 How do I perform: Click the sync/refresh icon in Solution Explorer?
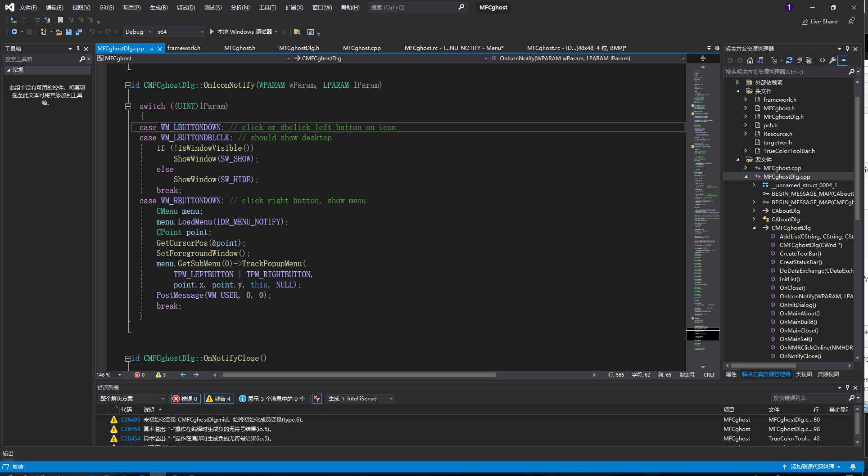[789, 60]
